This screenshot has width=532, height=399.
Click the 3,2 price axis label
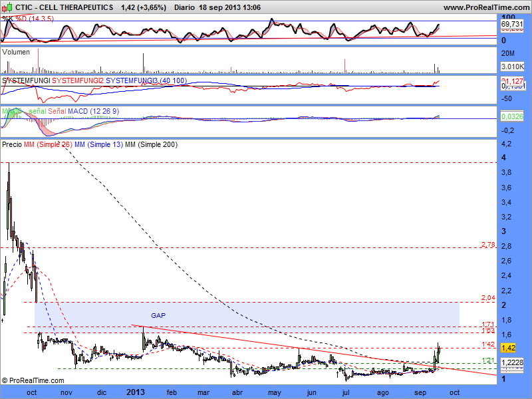click(x=507, y=217)
